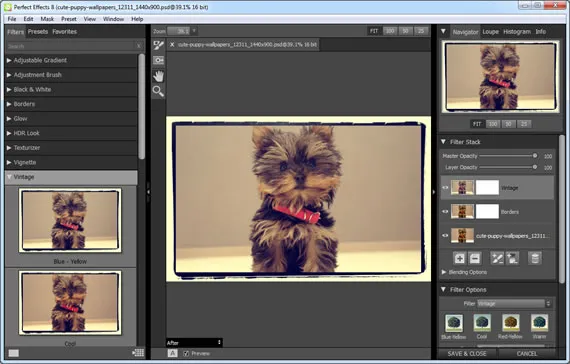Image resolution: width=570 pixels, height=364 pixels.
Task: Click the mask icon beside the trash
Action: tap(512, 258)
